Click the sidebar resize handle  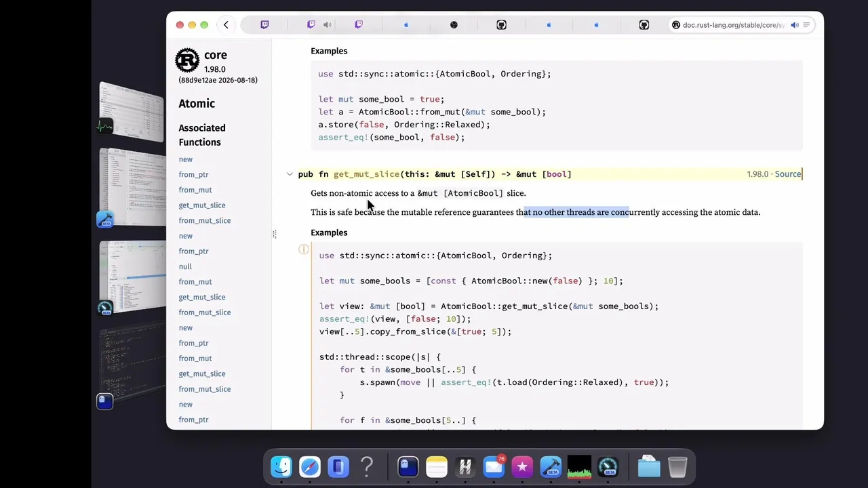[x=274, y=235]
